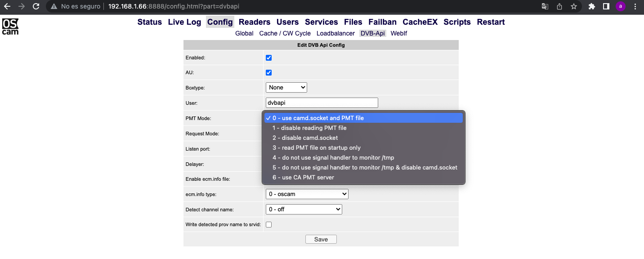The image size is (644, 259).
Task: Open the Boxtype dropdown
Action: tap(286, 88)
